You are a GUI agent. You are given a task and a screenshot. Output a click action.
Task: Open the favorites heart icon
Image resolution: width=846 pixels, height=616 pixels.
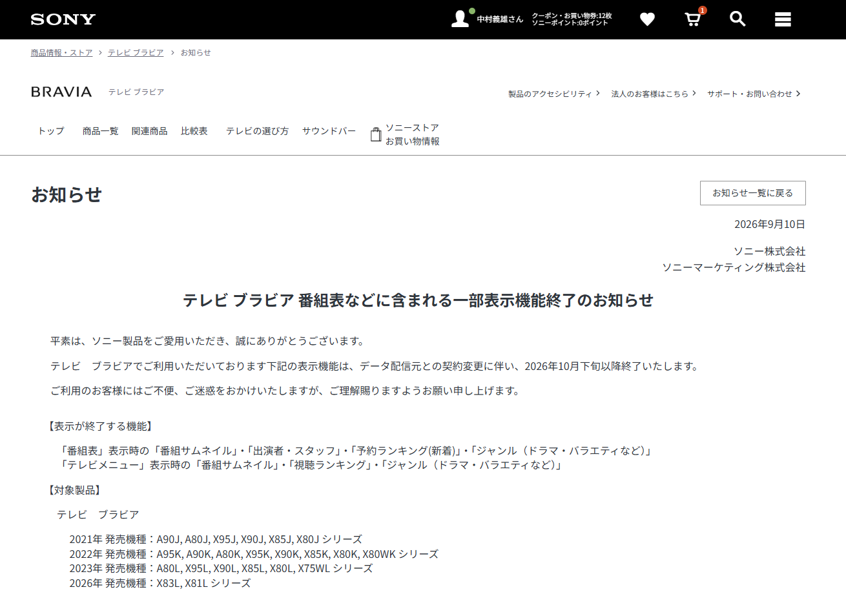(647, 19)
